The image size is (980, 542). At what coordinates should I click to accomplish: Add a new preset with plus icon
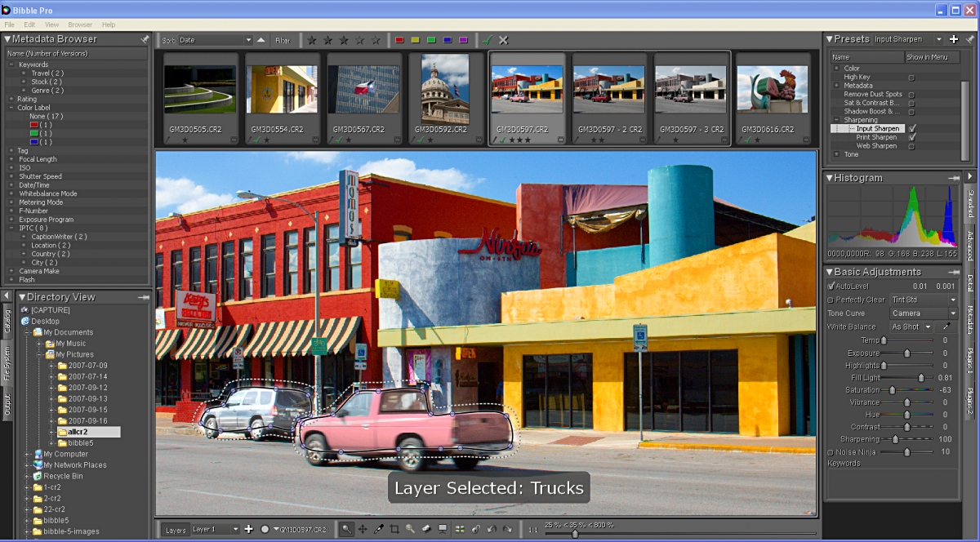[x=954, y=39]
